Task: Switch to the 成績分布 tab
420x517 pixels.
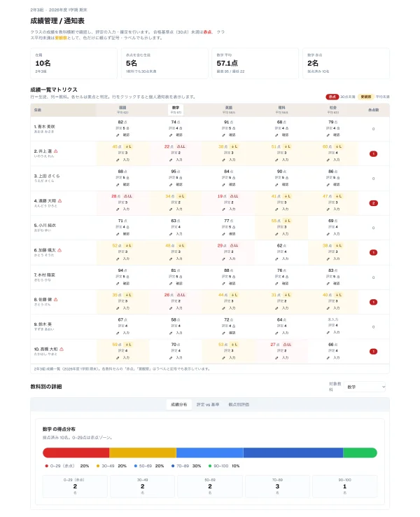Action: (x=179, y=405)
